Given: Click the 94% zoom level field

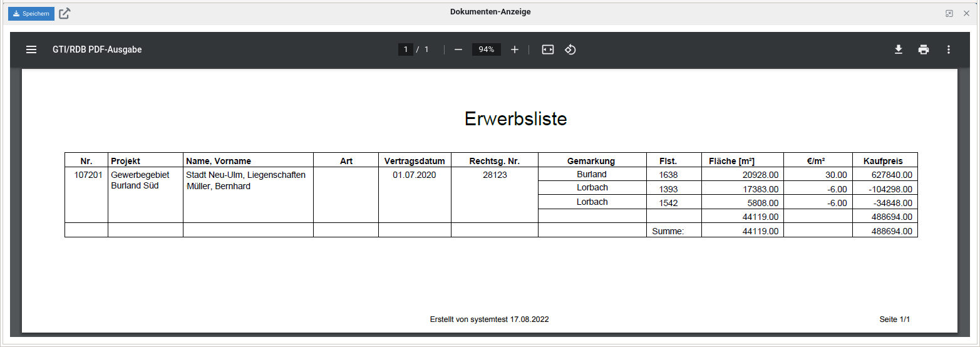Looking at the screenshot, I should pyautogui.click(x=486, y=49).
